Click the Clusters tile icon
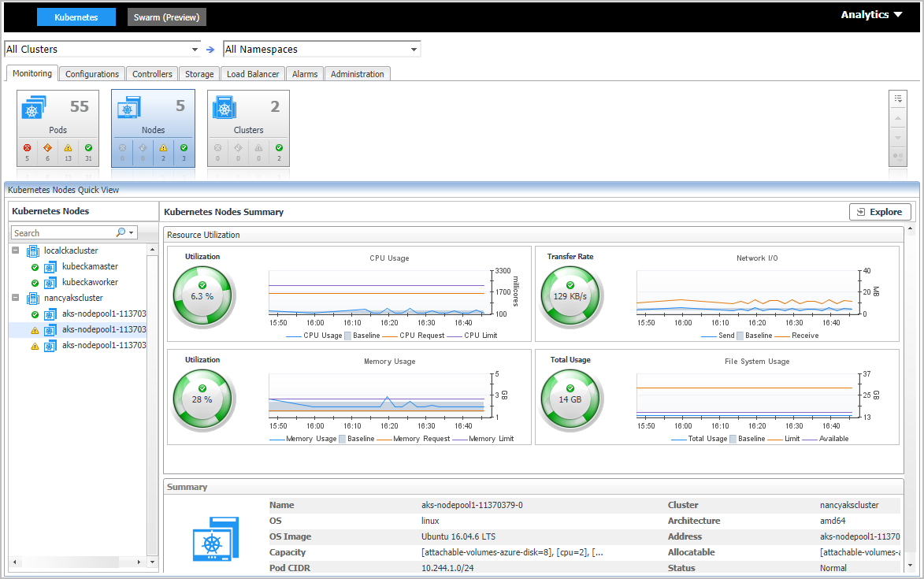924x579 pixels. coord(225,107)
